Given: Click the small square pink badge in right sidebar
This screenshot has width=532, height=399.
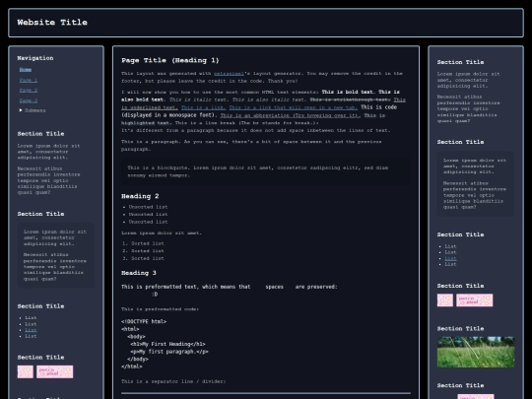Looking at the screenshot, I should 444,299.
